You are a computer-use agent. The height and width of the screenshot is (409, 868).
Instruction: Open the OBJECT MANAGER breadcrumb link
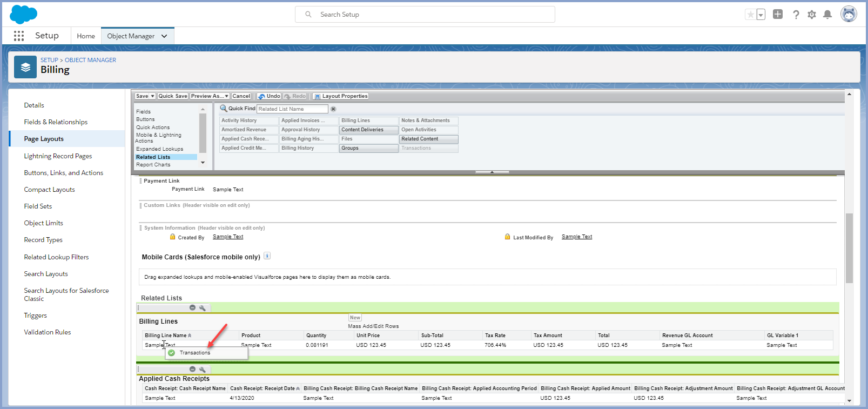[90, 60]
